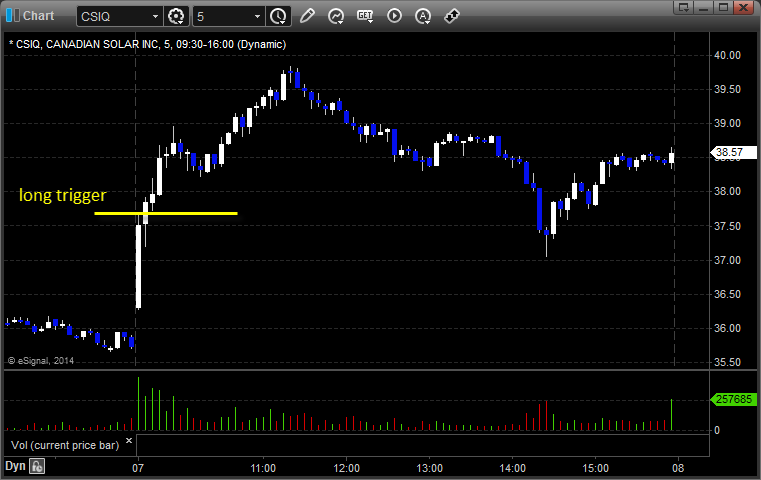Click the 12:00 time axis label

pyautogui.click(x=347, y=468)
